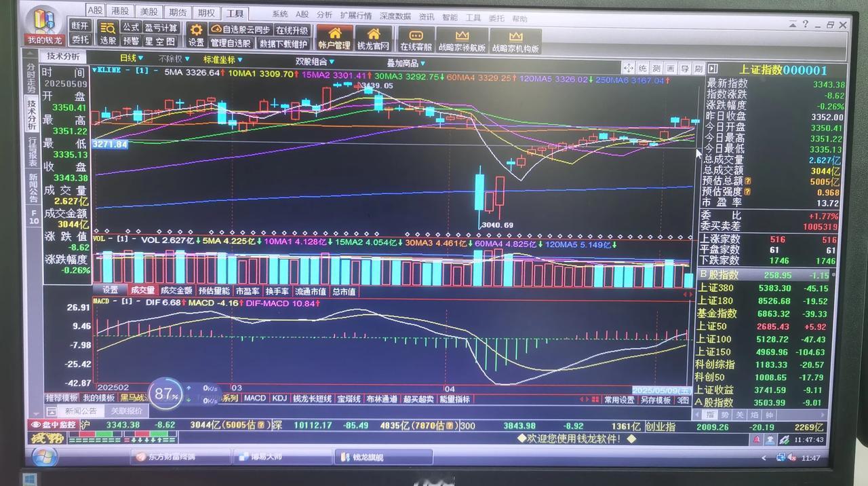Viewport: 868px width, 486px height.
Task: Click the 选股 stock screener icon
Action: coord(108,34)
